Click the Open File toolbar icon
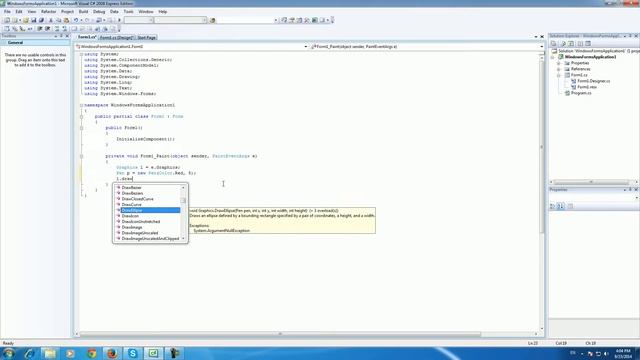 pyautogui.click(x=26, y=20)
